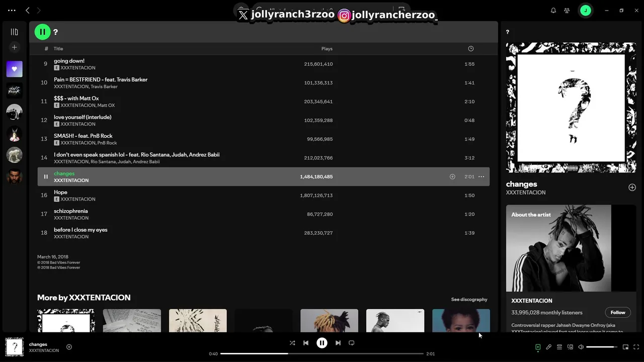This screenshot has height=362, width=644.
Task: Open the Daft Punk sidebar cover
Action: click(14, 90)
